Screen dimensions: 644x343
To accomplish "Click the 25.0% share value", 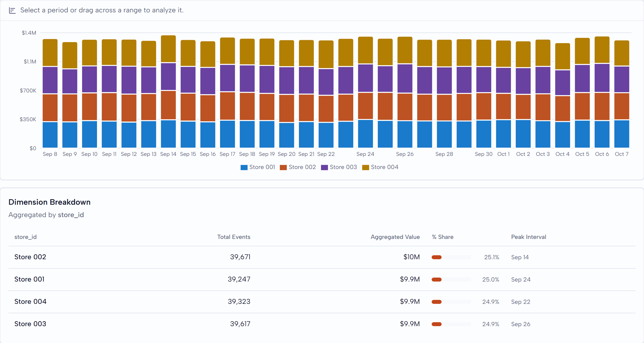I will [490, 280].
